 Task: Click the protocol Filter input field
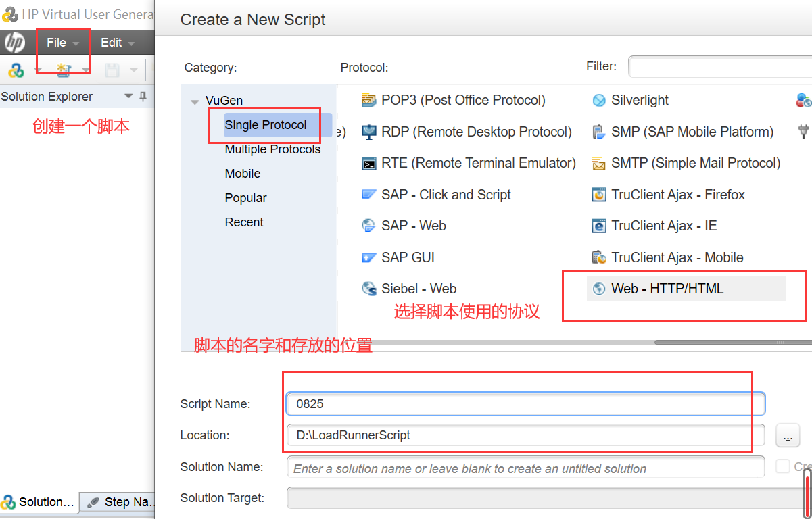[719, 66]
